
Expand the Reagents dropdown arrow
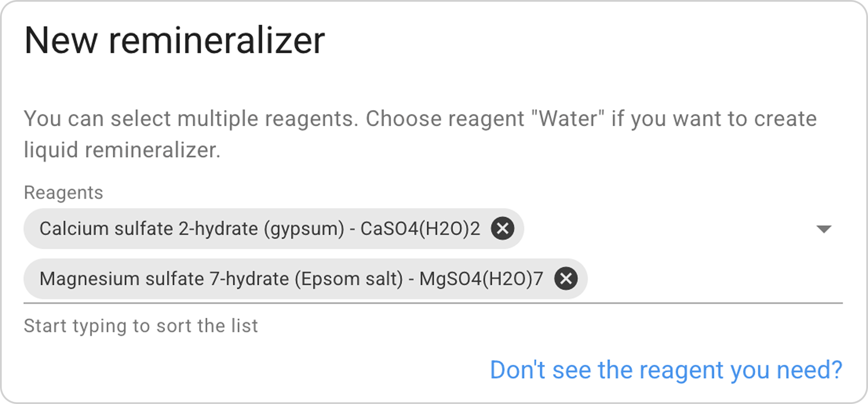click(x=823, y=229)
